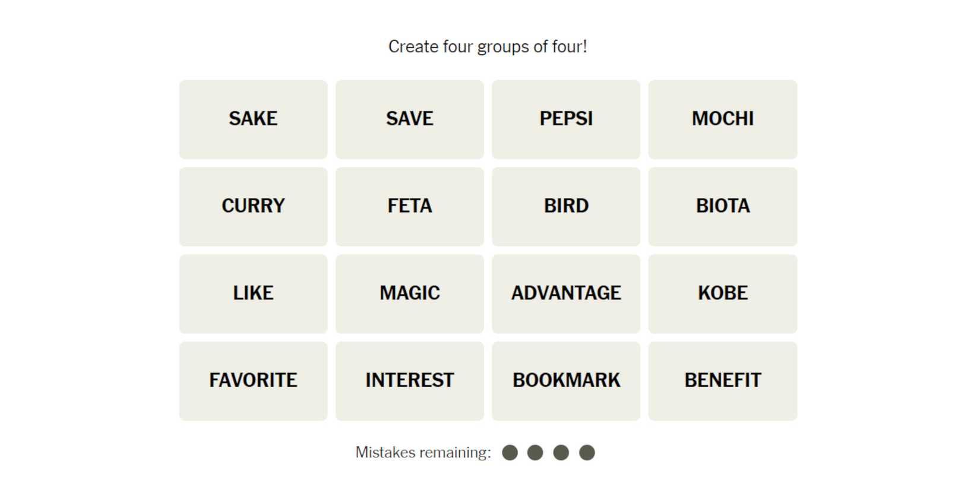980x490 pixels.
Task: Pick the BIOTA tile
Action: 722,206
